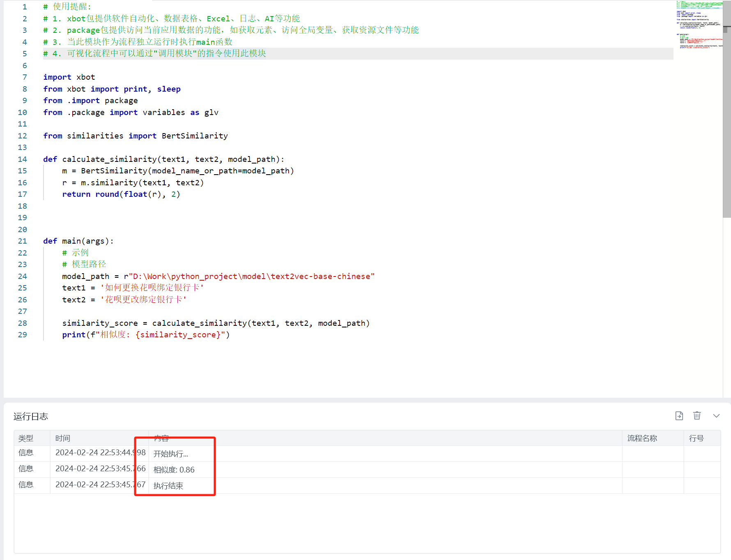Click the 类型 column header
The width and height of the screenshot is (731, 560).
[x=26, y=438]
